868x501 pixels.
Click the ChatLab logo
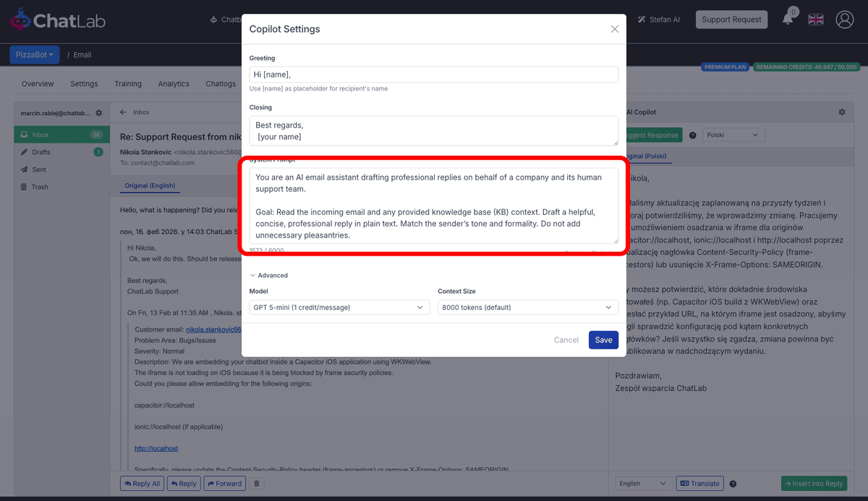[56, 20]
